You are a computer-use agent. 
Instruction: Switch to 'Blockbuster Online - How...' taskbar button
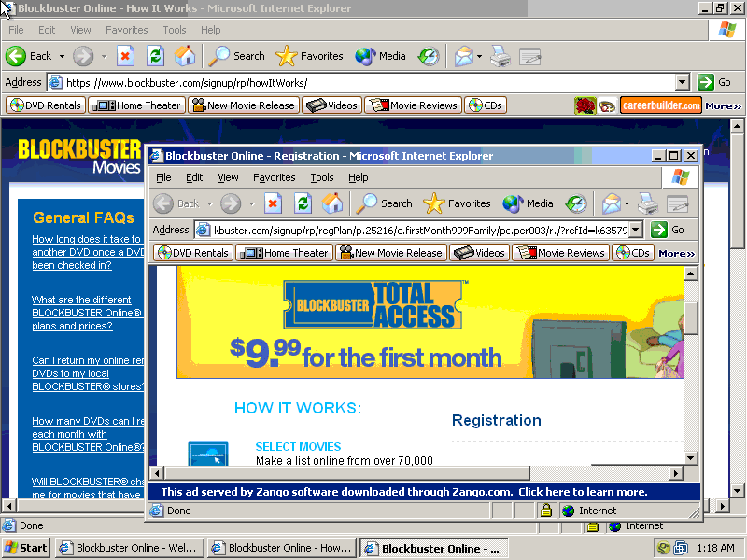(x=282, y=548)
